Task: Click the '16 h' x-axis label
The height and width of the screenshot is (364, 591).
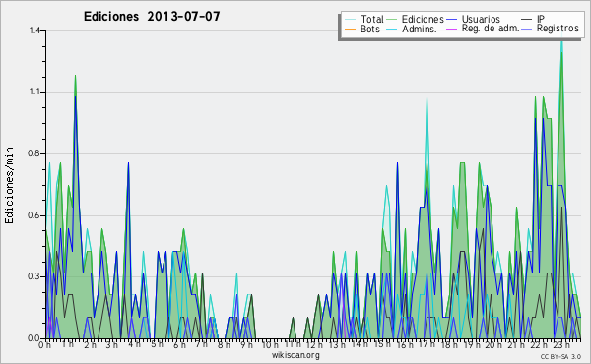Action: 405,345
